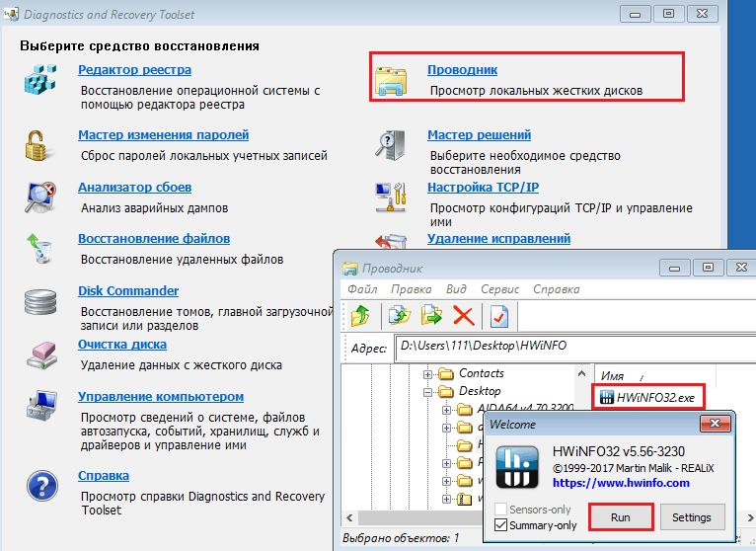
Task: Click the Disk Commander disk stack icon
Action: click(40, 302)
